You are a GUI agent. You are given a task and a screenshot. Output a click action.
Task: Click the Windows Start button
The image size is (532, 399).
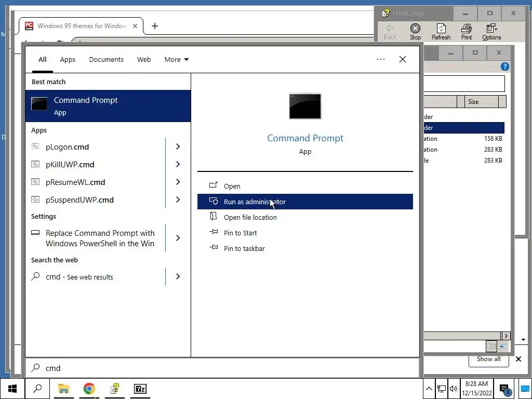(12, 389)
